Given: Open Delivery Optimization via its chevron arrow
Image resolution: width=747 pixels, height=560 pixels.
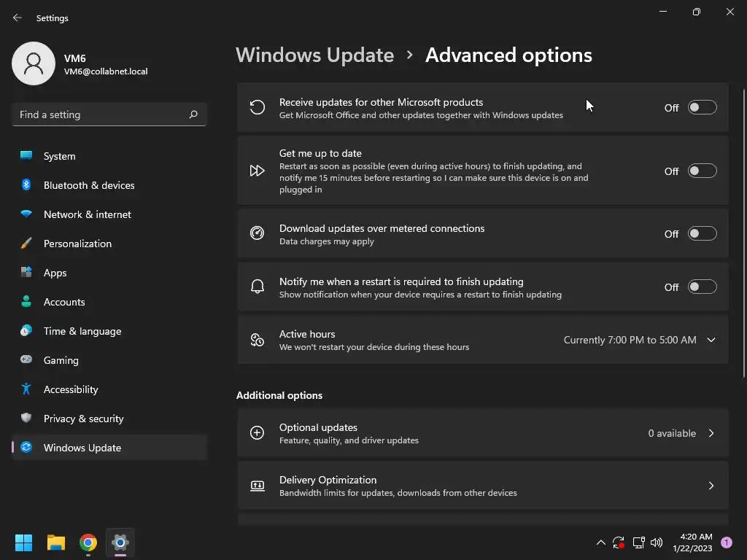Looking at the screenshot, I should [711, 486].
